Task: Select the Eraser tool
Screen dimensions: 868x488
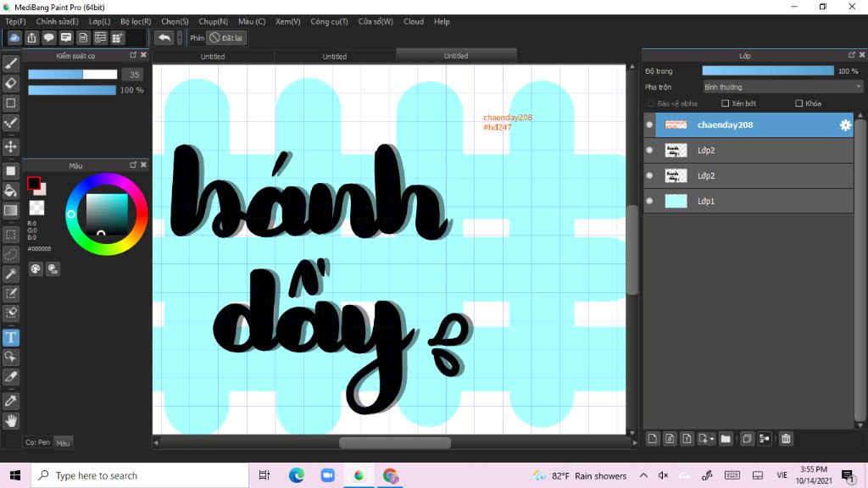Action: tap(10, 84)
